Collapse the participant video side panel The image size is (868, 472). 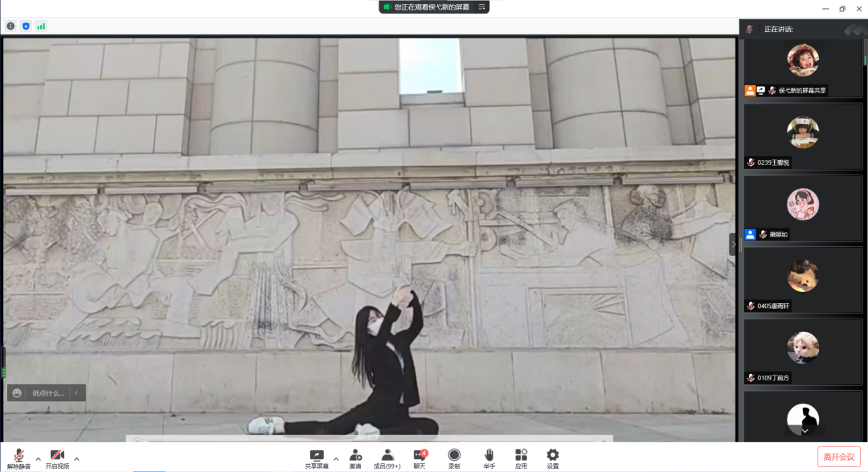coord(733,244)
